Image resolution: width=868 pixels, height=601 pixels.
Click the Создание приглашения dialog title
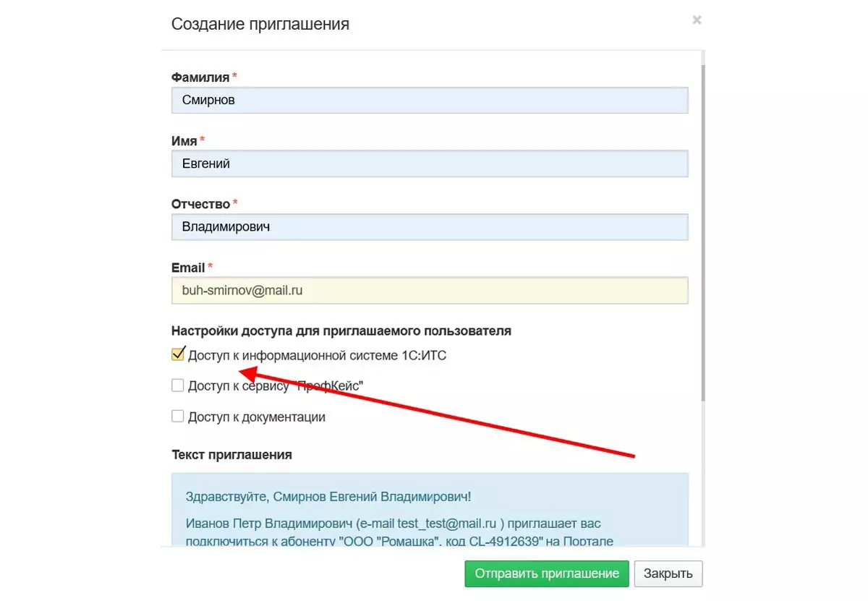pyautogui.click(x=260, y=25)
